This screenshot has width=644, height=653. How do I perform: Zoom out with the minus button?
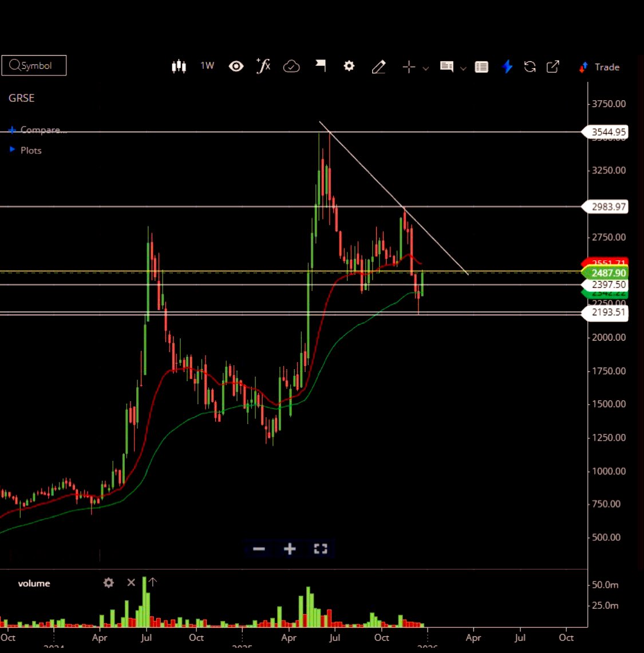point(259,549)
